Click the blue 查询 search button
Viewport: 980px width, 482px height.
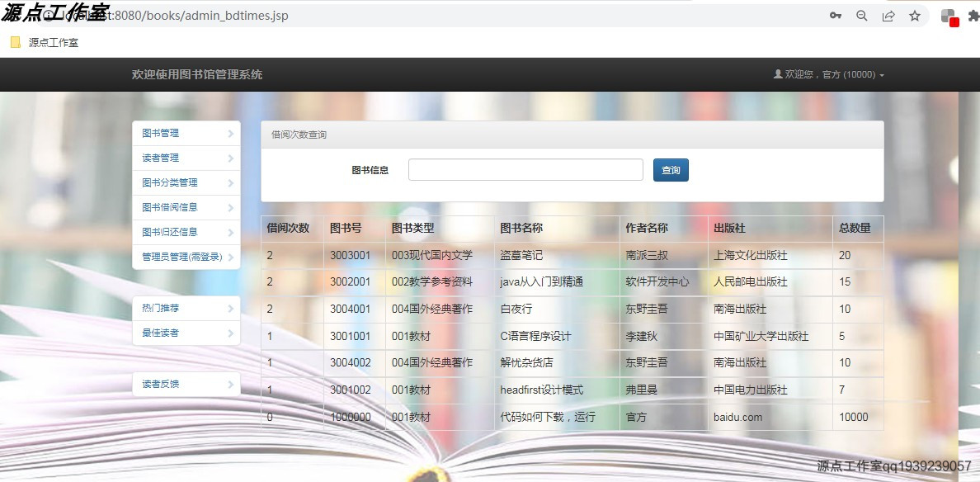[671, 169]
